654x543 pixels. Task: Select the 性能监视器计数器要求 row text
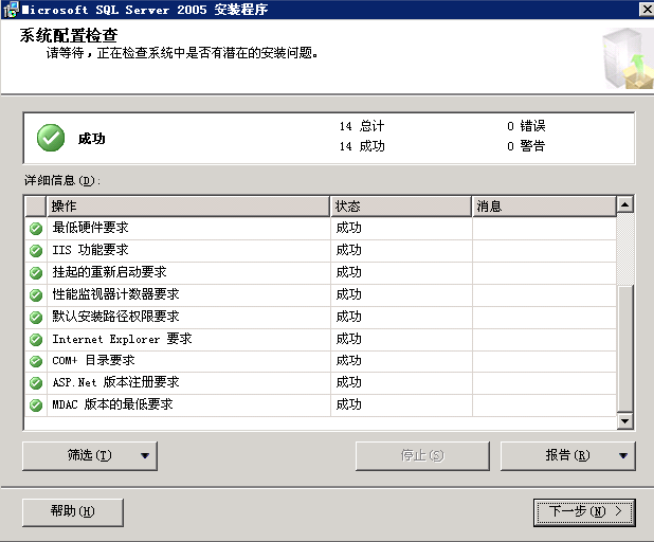(116, 294)
